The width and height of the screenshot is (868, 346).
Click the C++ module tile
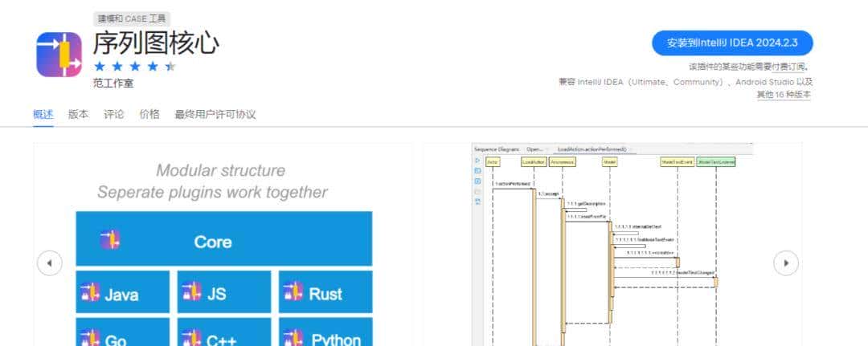click(x=224, y=332)
